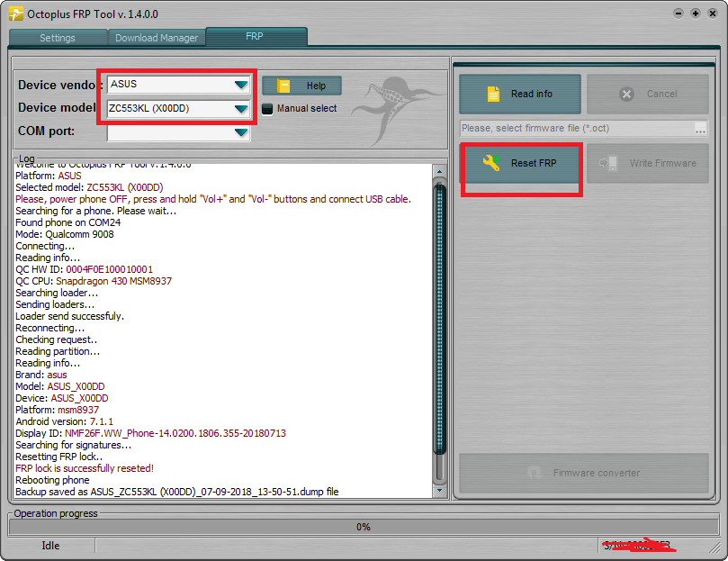Viewport: 728px width, 561px height.
Task: Click the 'Loader send successfuly.' log line
Action: (x=69, y=316)
